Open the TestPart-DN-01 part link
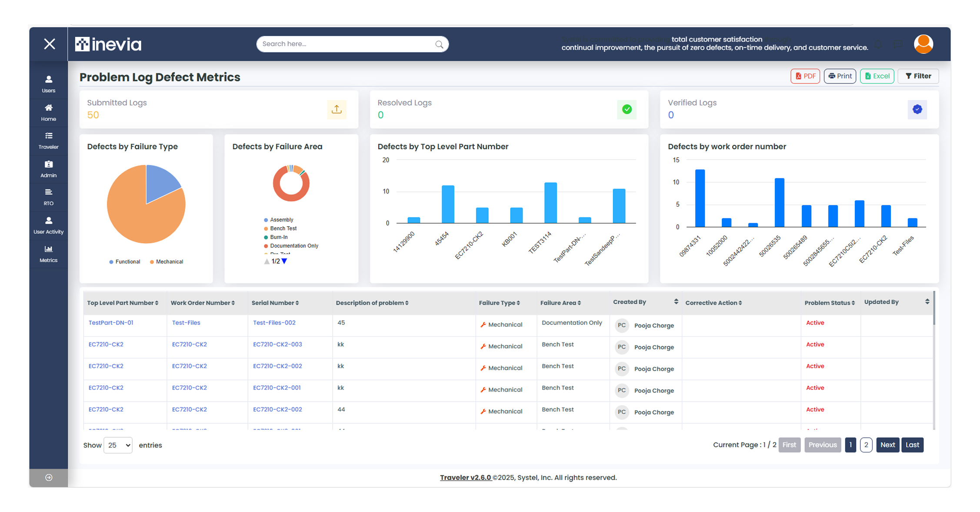Image resolution: width=980 pixels, height=512 pixels. coord(111,323)
